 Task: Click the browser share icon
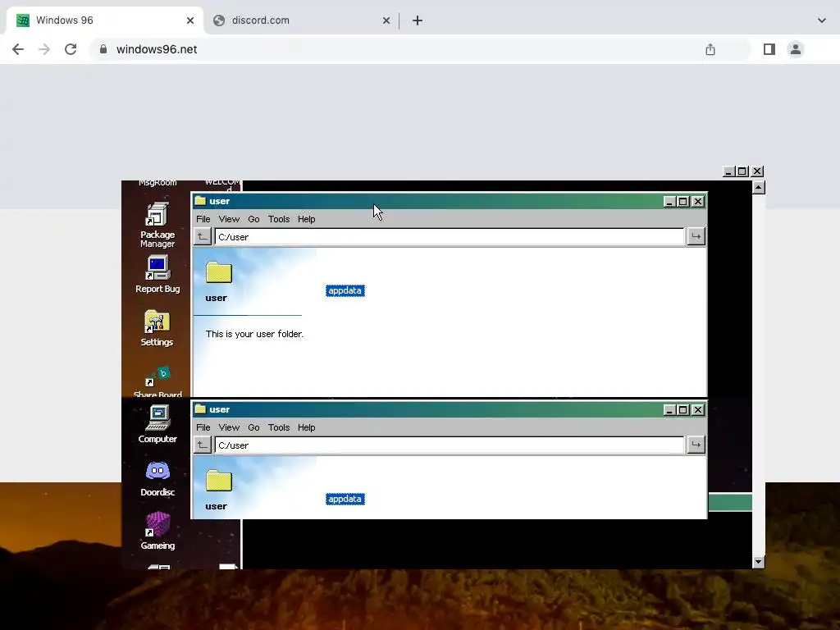point(710,49)
